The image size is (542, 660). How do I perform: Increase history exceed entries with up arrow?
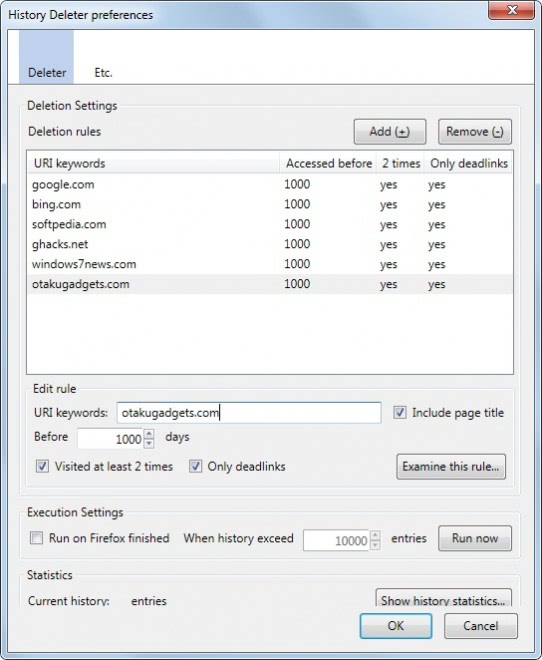tap(375, 535)
